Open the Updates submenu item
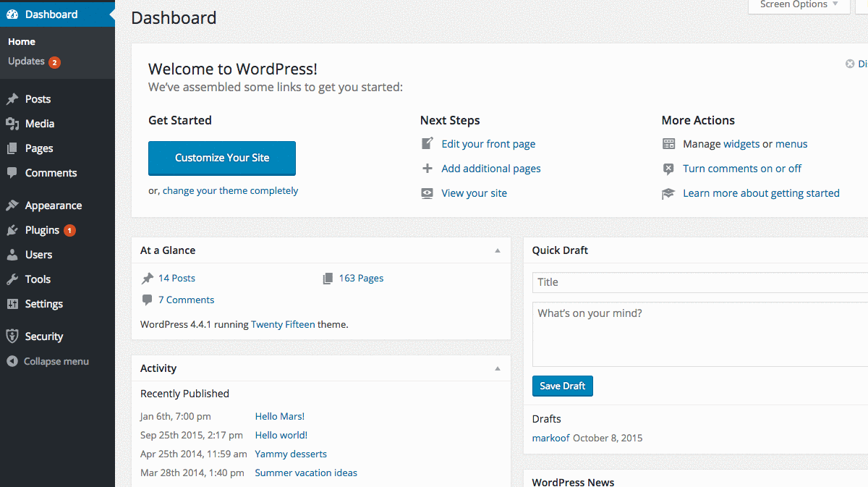The width and height of the screenshot is (868, 487). pos(27,62)
